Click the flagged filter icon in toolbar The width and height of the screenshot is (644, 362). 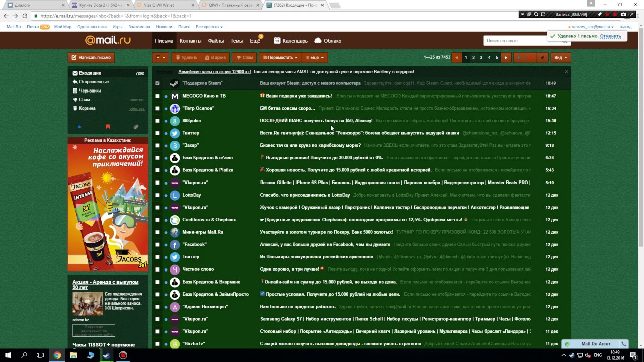530,57
